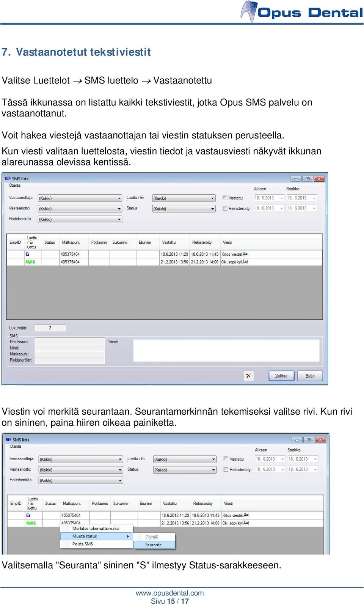Viewport: 364px width, 606px height.
Task: Click the blue unread marker in the 18.6.2013 row of first window
Action: click(27, 254)
